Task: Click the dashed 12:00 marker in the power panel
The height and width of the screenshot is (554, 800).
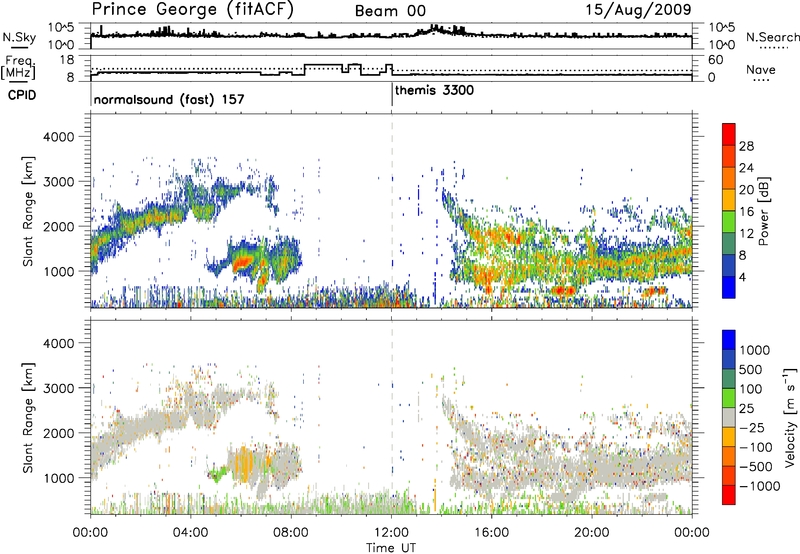Action: click(x=392, y=211)
